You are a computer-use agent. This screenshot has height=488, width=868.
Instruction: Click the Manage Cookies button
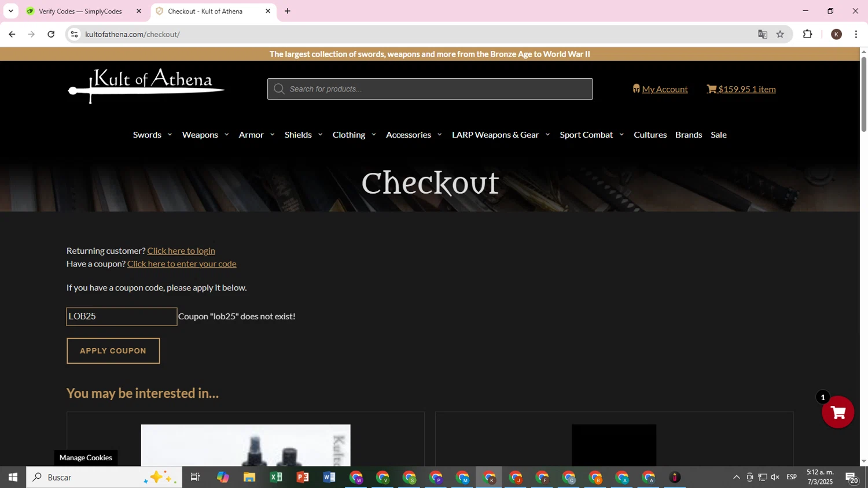pyautogui.click(x=86, y=457)
